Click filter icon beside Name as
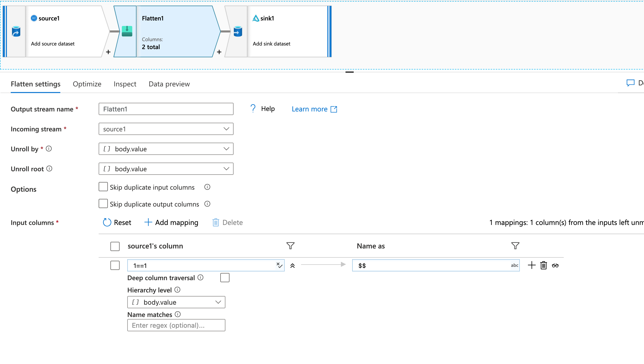Viewport: 644px width, 364px height. tap(515, 246)
